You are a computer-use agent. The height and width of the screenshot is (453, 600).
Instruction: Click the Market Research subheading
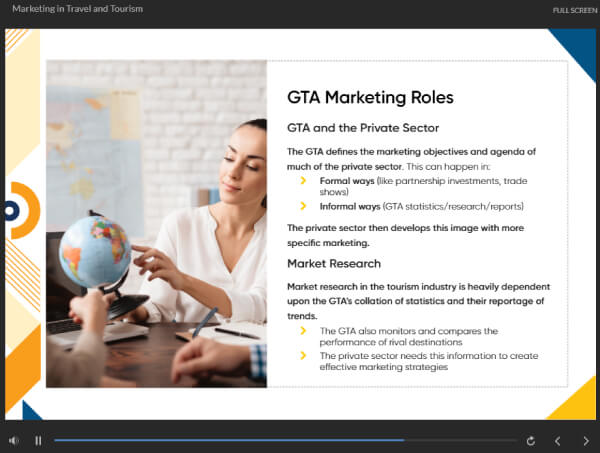(x=334, y=264)
